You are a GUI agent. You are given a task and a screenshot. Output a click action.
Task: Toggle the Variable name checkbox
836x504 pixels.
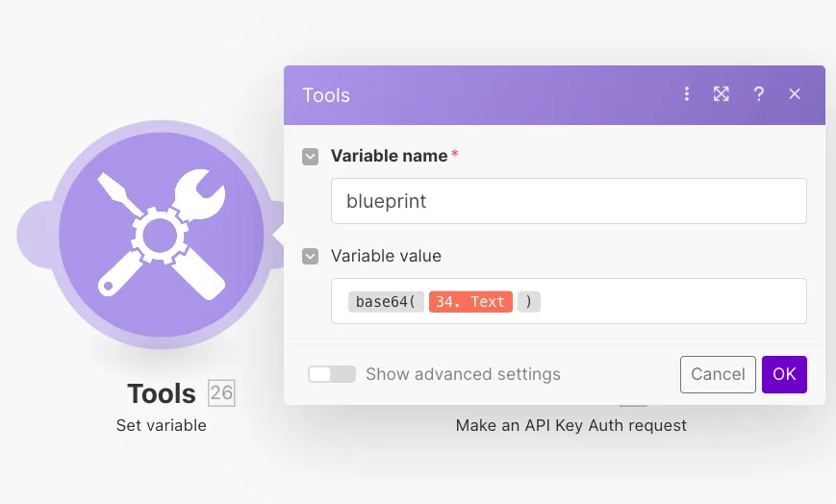(311, 157)
